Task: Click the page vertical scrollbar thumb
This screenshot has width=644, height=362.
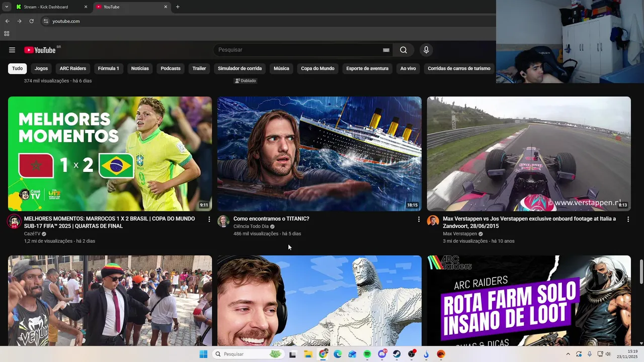Action: [x=641, y=272]
